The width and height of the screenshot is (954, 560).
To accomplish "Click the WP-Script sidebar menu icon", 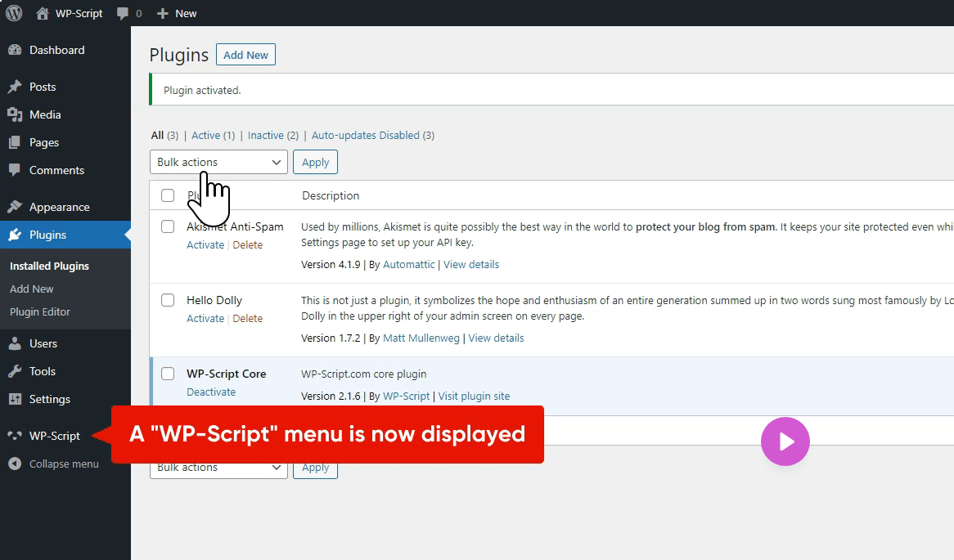I will pos(15,436).
